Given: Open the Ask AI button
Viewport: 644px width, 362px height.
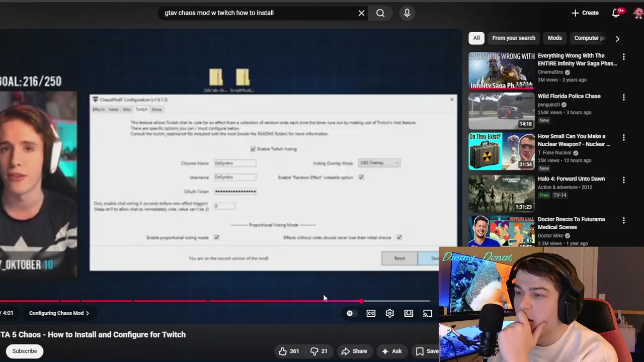Looking at the screenshot, I should (391, 351).
